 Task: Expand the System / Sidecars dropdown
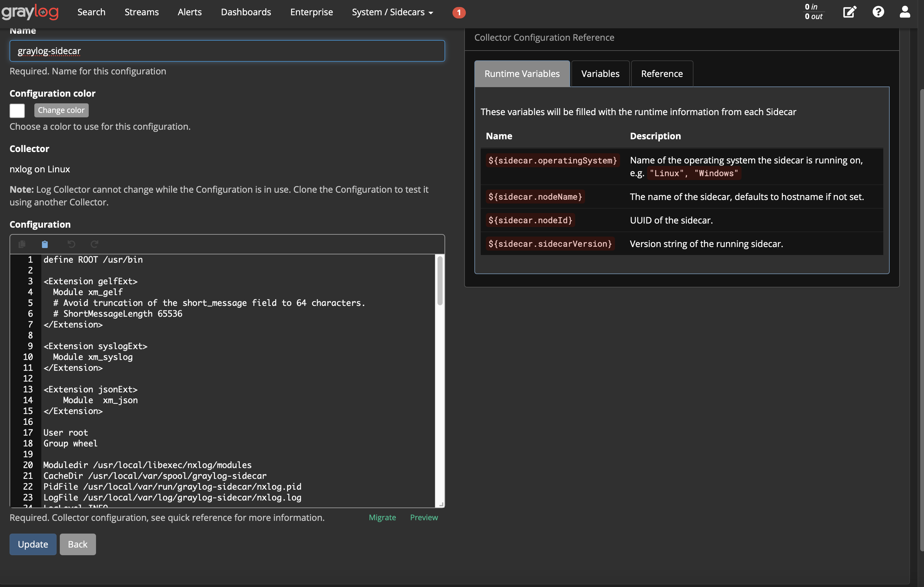pos(392,12)
